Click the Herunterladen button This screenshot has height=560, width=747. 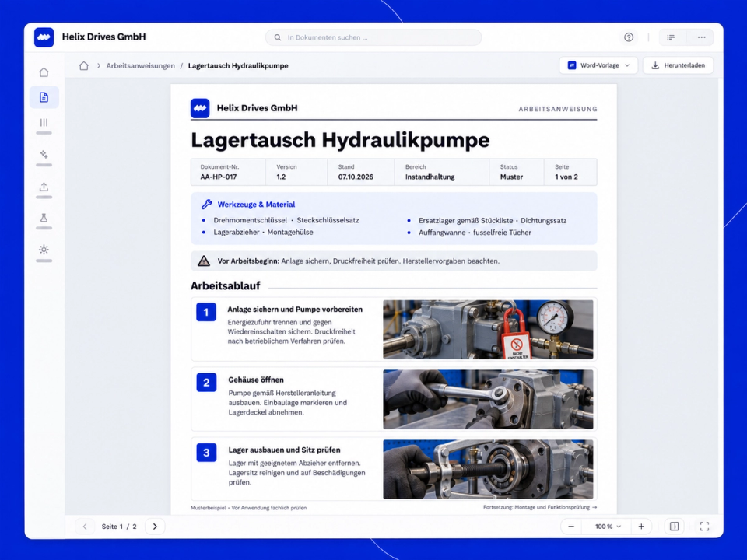pyautogui.click(x=678, y=65)
